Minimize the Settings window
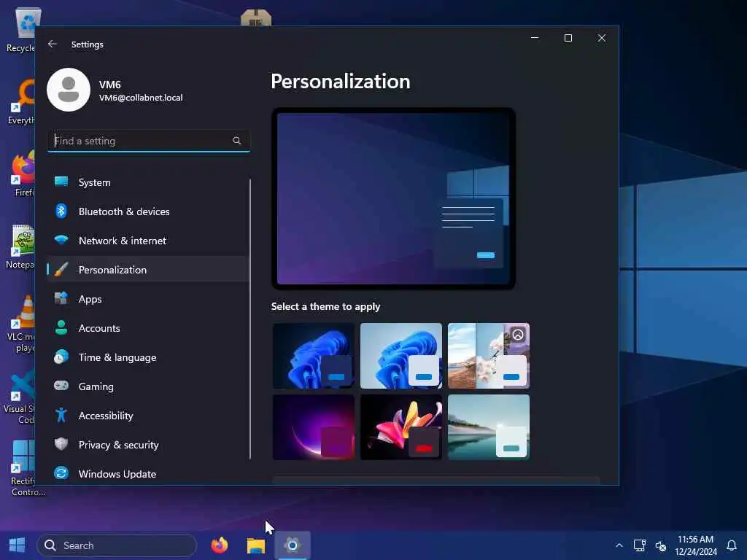This screenshot has width=747, height=560. tap(535, 38)
